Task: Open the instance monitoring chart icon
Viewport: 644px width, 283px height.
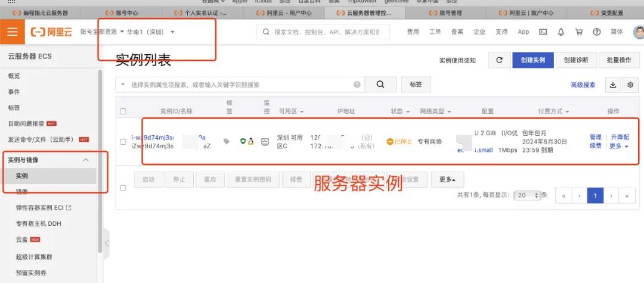Action: click(x=265, y=142)
